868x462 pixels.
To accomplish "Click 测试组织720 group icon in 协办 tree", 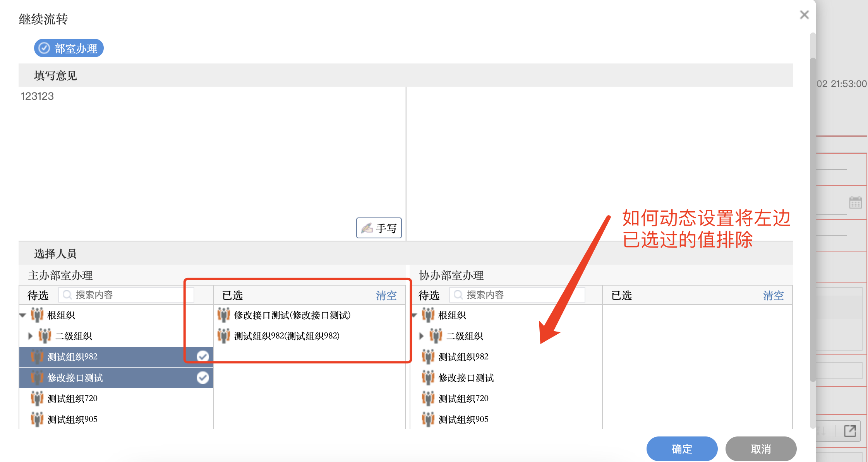I will point(428,398).
